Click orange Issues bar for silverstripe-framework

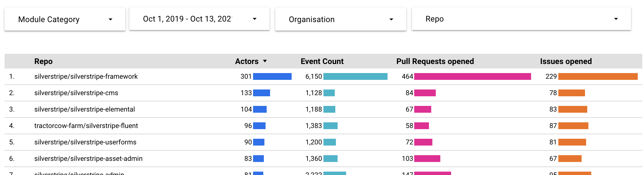tap(598, 76)
